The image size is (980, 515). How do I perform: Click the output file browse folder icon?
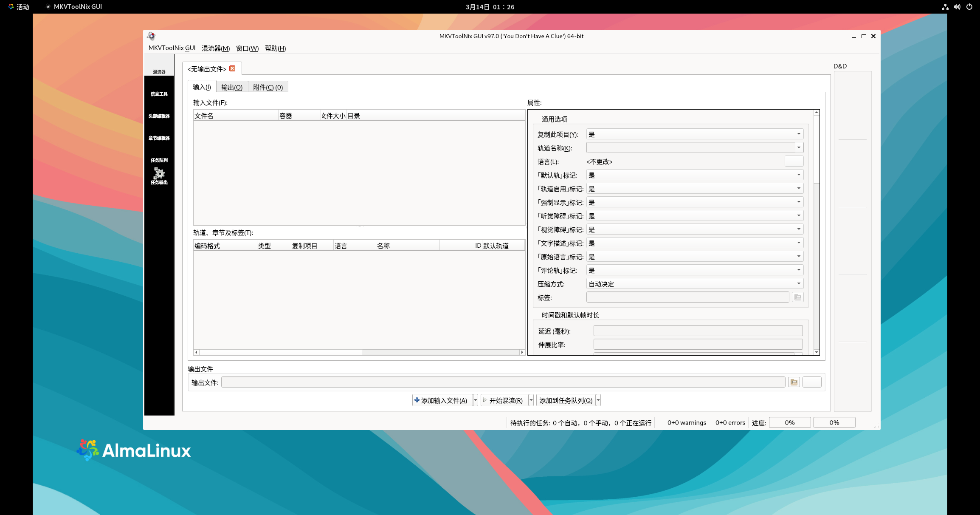pyautogui.click(x=794, y=382)
